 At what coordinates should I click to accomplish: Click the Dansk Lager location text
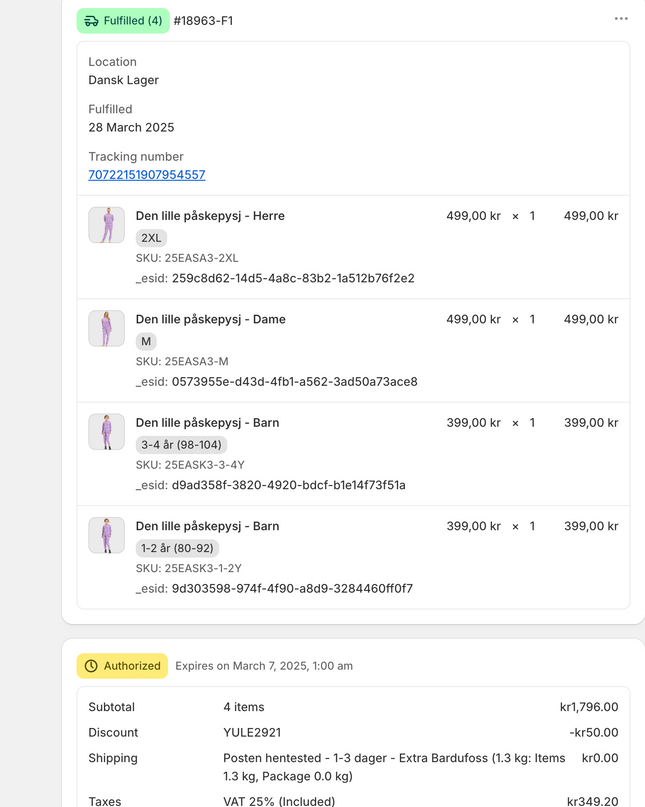pyautogui.click(x=123, y=80)
